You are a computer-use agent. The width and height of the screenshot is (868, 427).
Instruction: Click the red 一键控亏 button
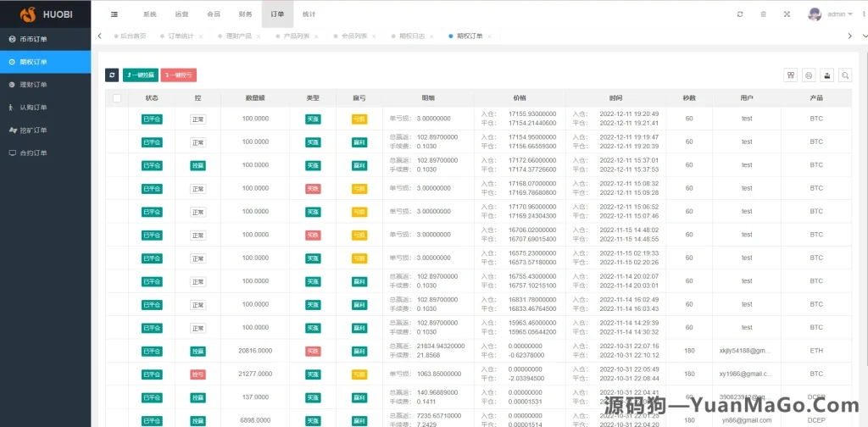pos(179,75)
